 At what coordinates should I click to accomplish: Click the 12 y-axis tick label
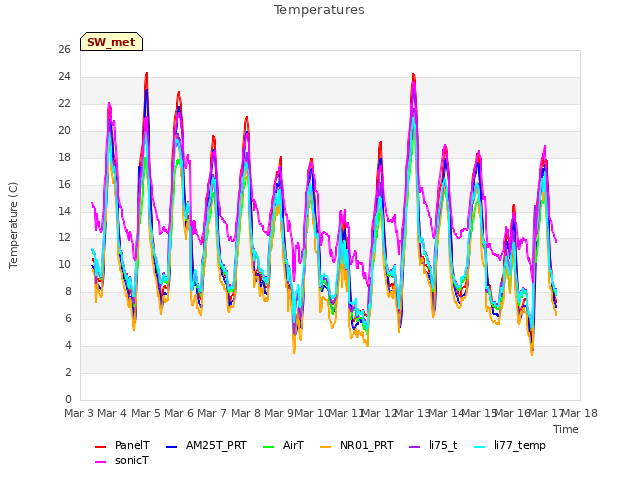[x=64, y=238]
